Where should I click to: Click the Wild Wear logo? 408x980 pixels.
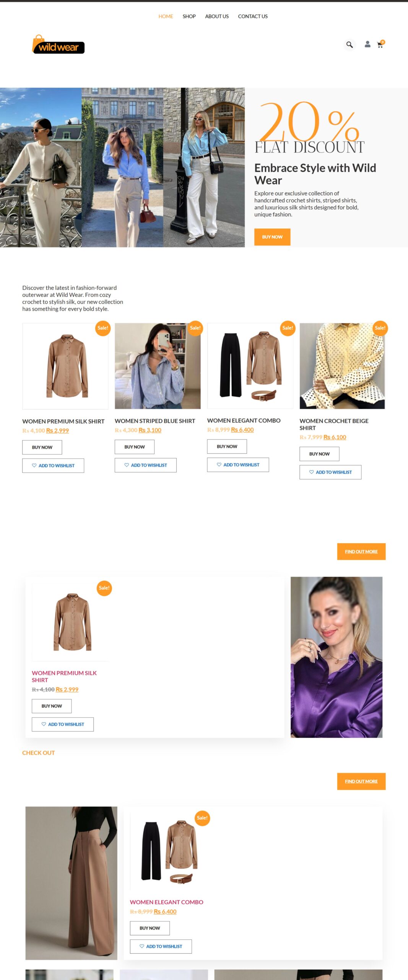[58, 45]
